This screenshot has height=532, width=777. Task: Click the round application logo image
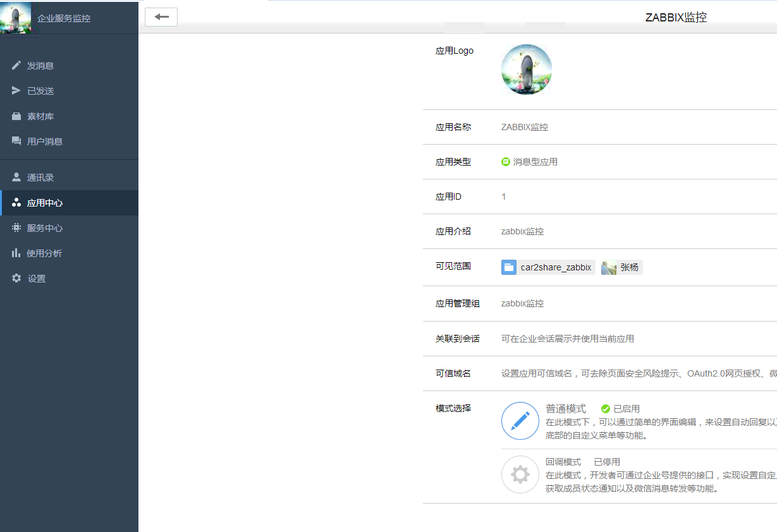click(526, 70)
